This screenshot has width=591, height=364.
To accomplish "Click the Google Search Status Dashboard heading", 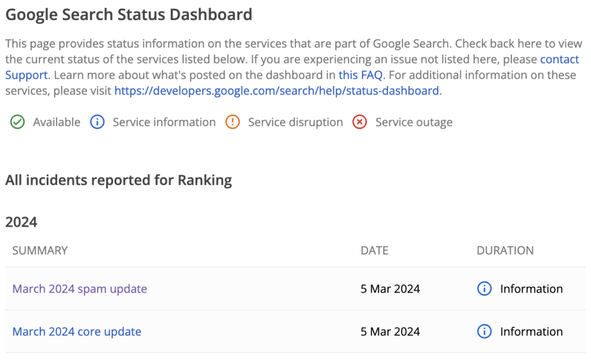I will [x=129, y=14].
